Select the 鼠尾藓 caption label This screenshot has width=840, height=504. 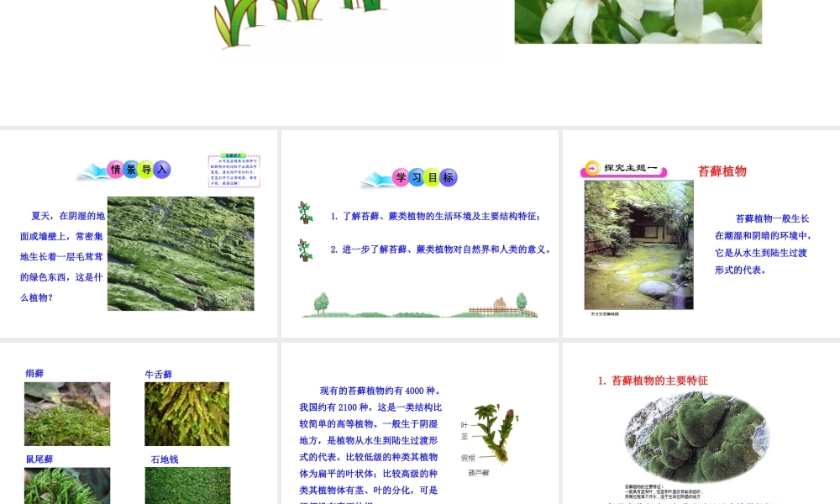[x=39, y=459]
